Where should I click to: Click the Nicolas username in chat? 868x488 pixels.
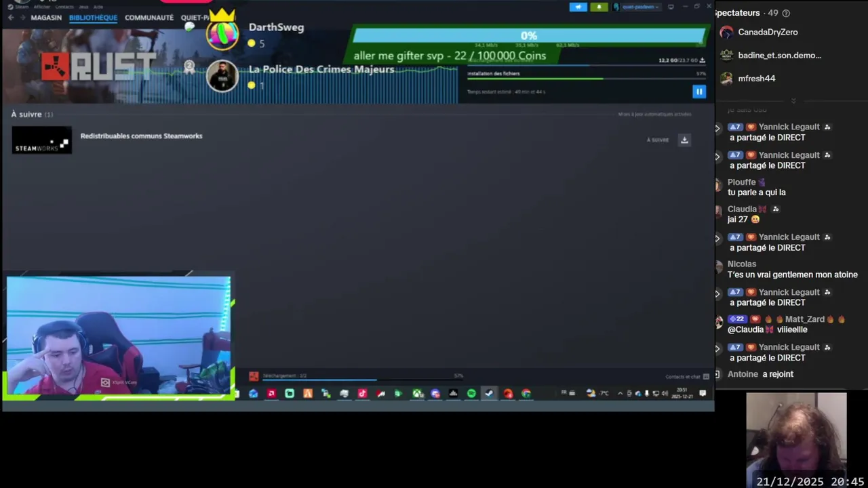pyautogui.click(x=742, y=264)
